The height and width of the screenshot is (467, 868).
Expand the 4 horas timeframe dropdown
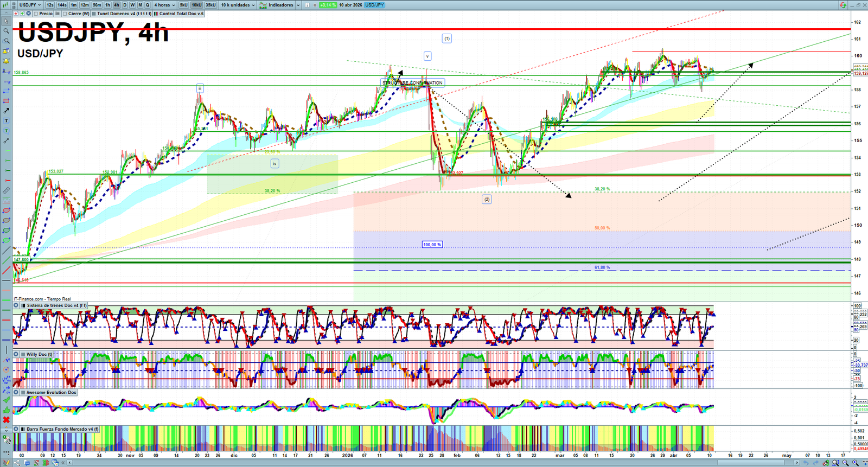[x=164, y=5]
